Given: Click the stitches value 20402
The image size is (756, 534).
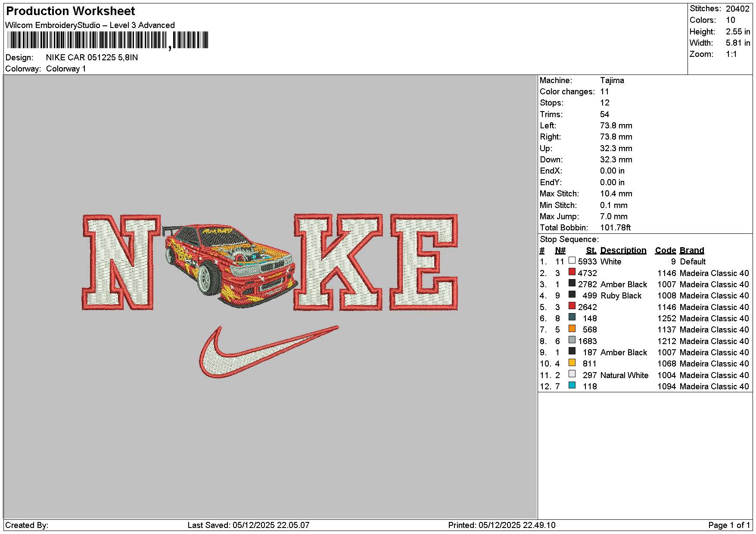Looking at the screenshot, I should coord(737,9).
